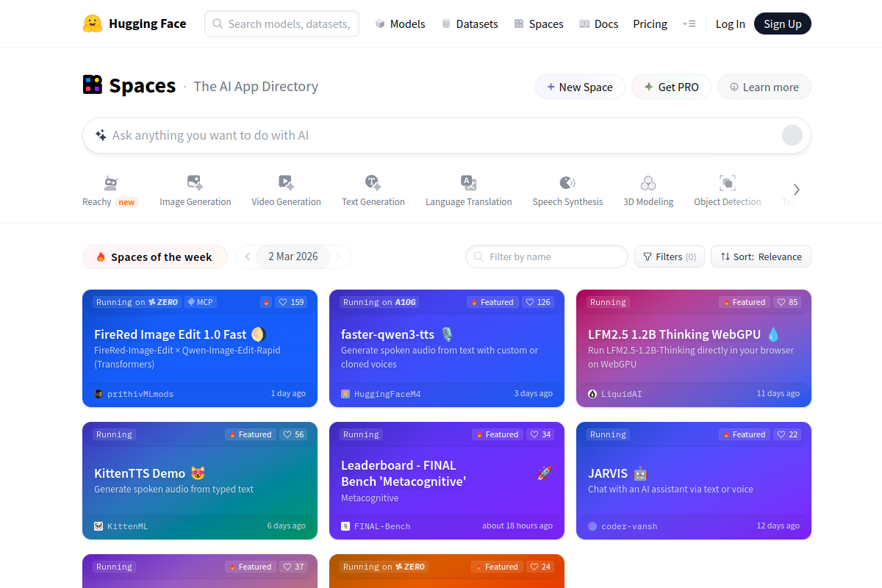
Task: Open the Datasets nav item
Action: [470, 24]
